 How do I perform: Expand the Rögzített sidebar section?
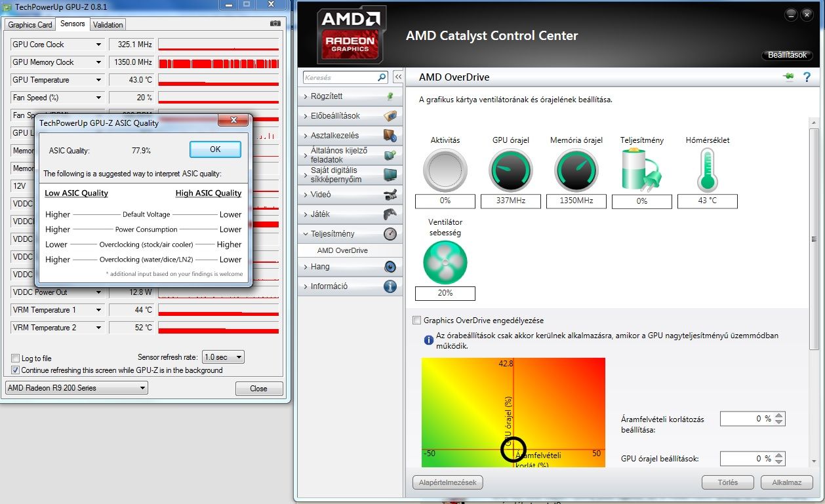pos(350,96)
